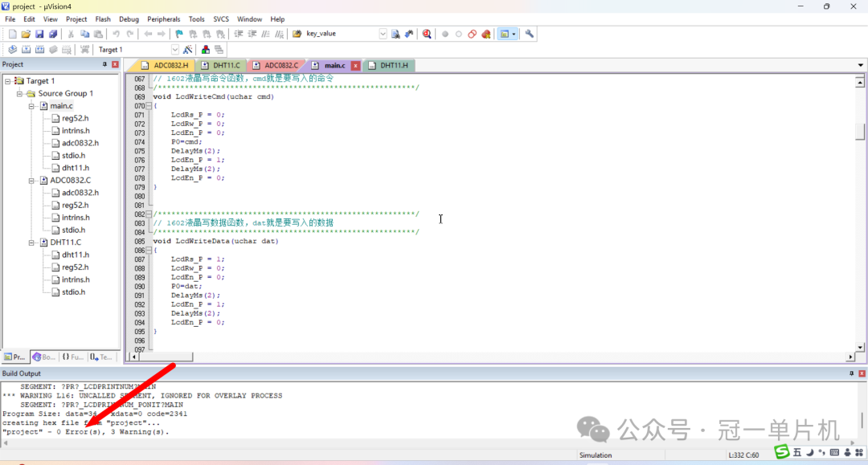Image resolution: width=868 pixels, height=465 pixels.
Task: Save the current file with the floppy icon
Action: (x=39, y=34)
